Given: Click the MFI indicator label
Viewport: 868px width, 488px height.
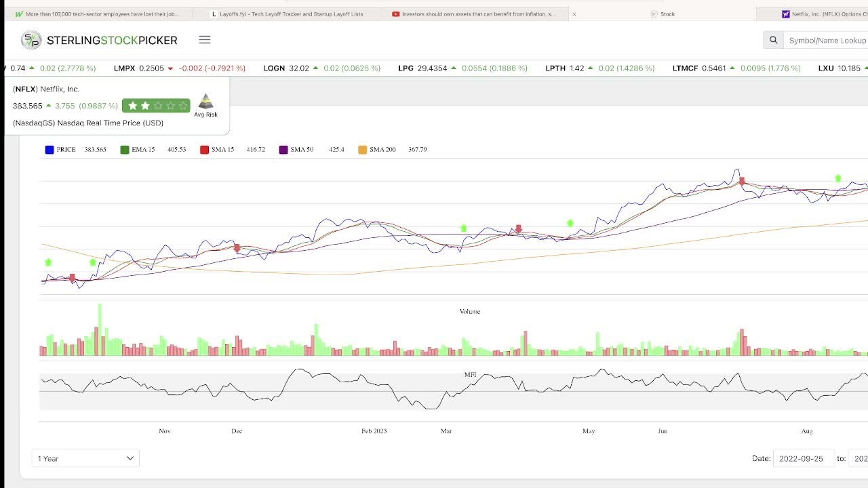Looking at the screenshot, I should pos(470,374).
